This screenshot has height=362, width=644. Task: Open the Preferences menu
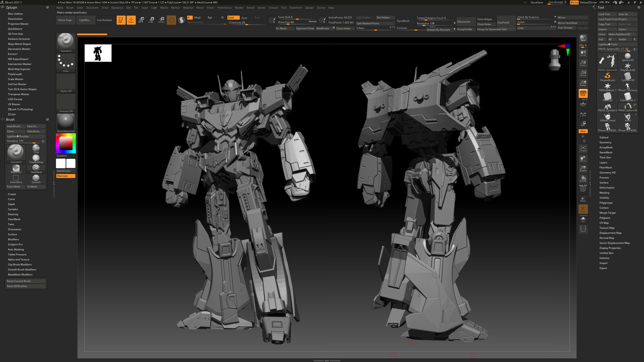(x=224, y=8)
